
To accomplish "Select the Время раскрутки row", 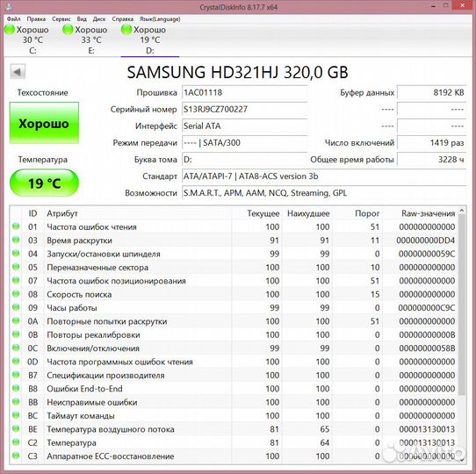I will [x=234, y=240].
